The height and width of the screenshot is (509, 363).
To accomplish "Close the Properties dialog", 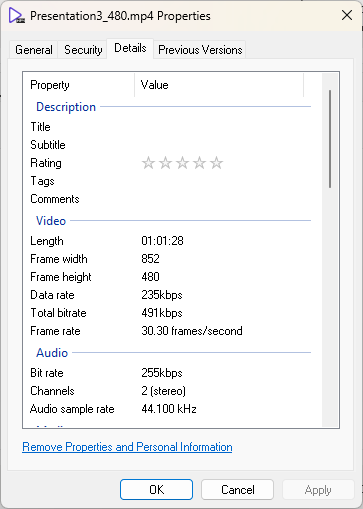I will (347, 15).
